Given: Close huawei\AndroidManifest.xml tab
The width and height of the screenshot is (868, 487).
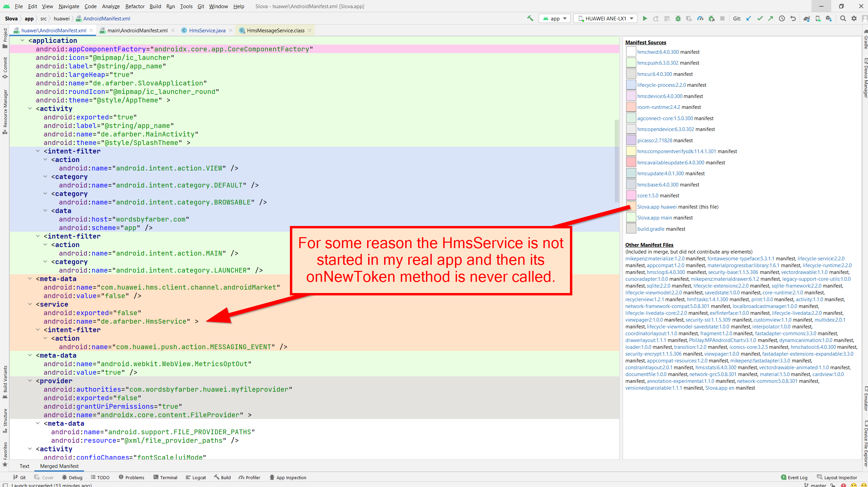Looking at the screenshot, I should pos(91,30).
